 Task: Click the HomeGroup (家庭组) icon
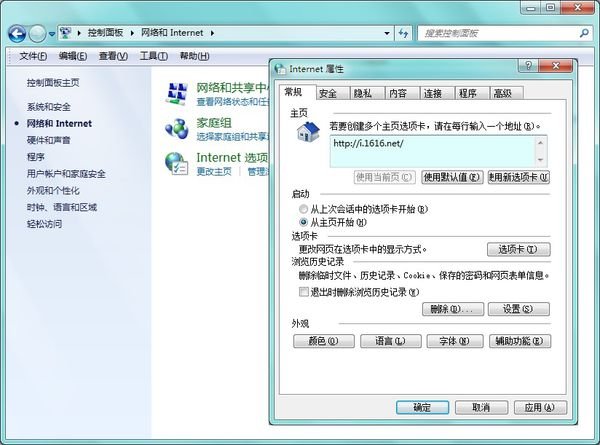[x=176, y=129]
